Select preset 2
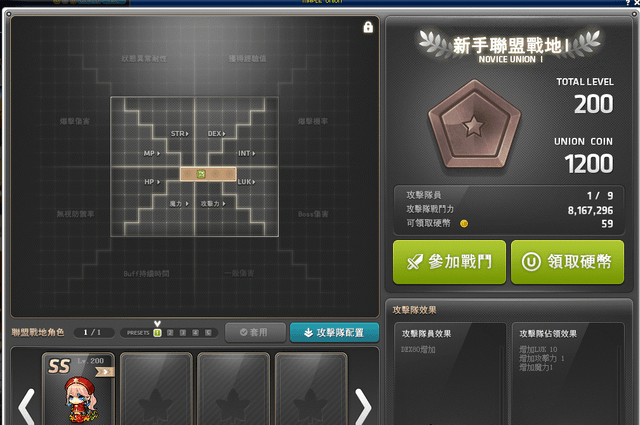This screenshot has width=640, height=425. [170, 333]
